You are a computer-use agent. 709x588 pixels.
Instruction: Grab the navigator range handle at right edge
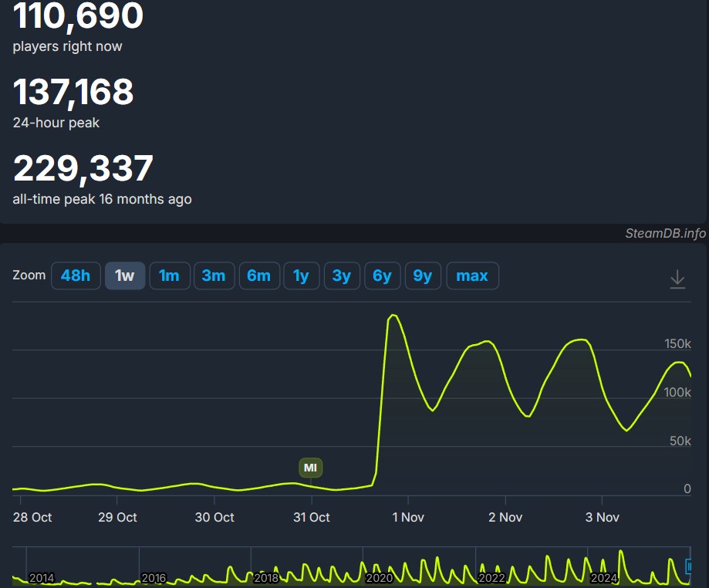coord(689,566)
